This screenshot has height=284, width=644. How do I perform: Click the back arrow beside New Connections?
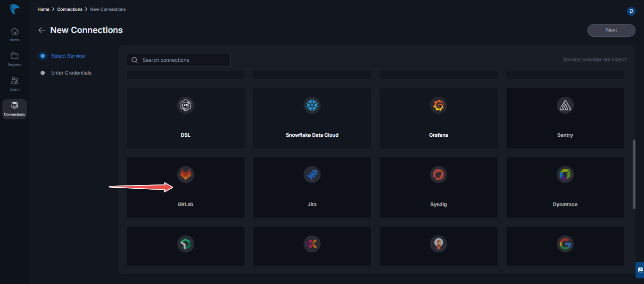pyautogui.click(x=41, y=30)
